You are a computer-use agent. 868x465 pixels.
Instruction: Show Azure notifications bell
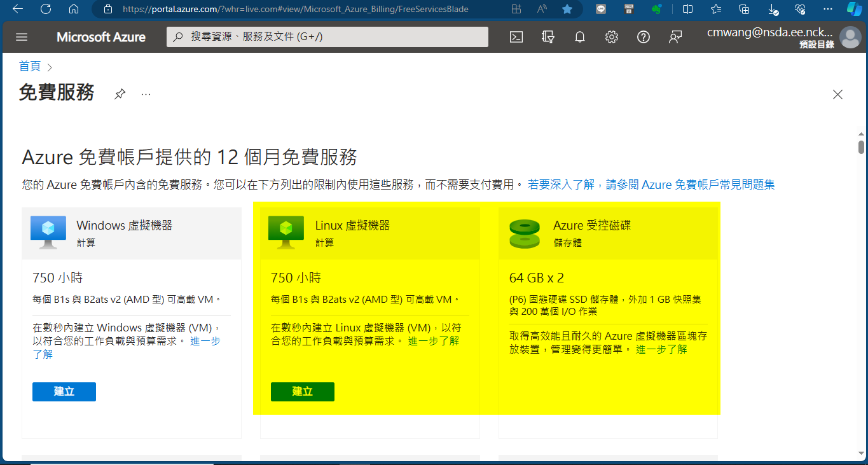pyautogui.click(x=580, y=37)
